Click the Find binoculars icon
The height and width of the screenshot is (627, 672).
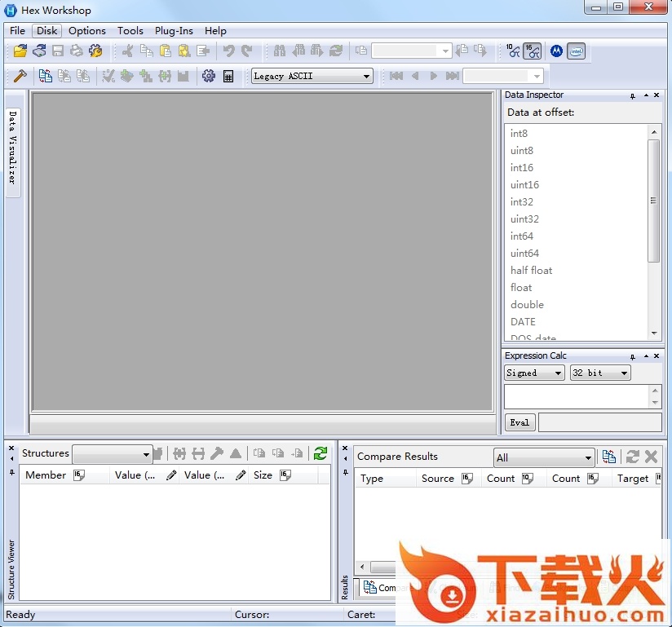point(280,51)
